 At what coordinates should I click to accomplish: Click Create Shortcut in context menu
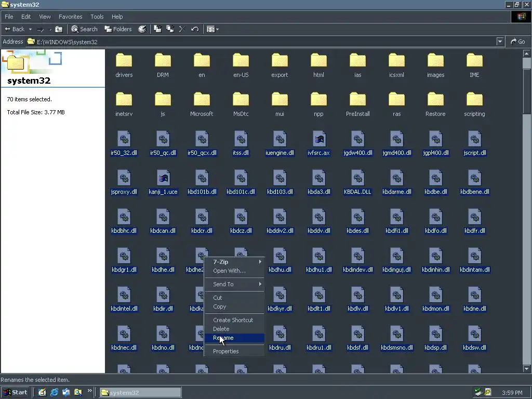234,320
